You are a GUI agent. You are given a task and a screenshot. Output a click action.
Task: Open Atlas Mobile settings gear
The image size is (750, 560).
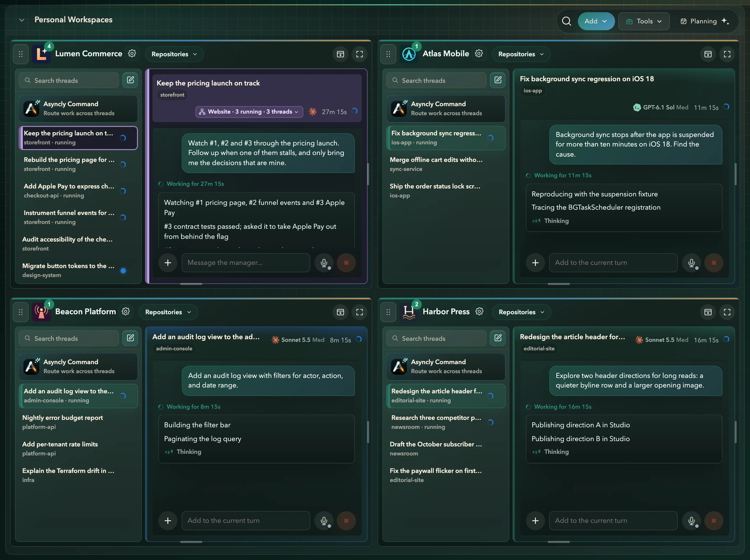(479, 54)
